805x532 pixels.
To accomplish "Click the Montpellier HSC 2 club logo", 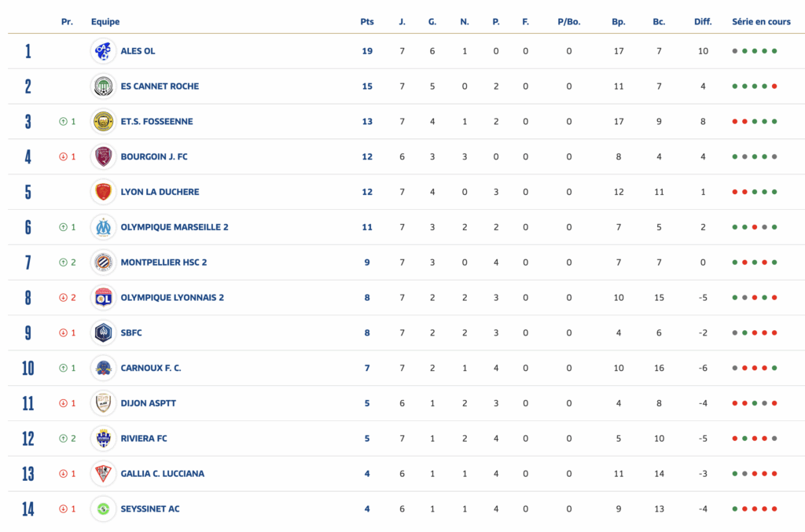I will pyautogui.click(x=103, y=262).
